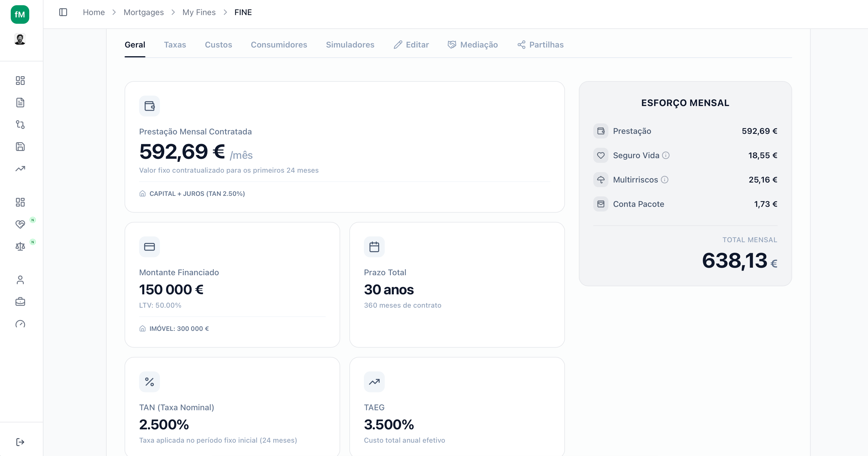The image size is (868, 456).
Task: Open the handshake icon with N badge
Action: 20,225
